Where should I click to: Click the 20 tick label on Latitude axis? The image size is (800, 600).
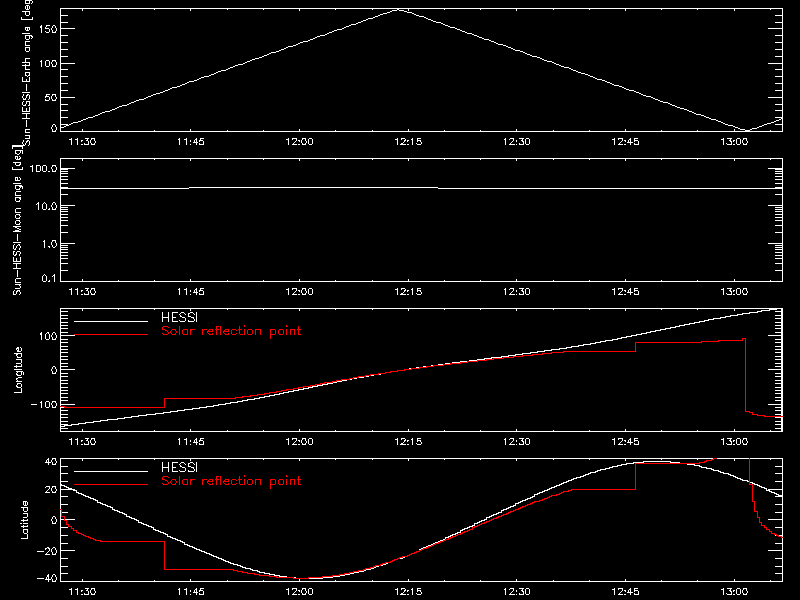pos(51,489)
